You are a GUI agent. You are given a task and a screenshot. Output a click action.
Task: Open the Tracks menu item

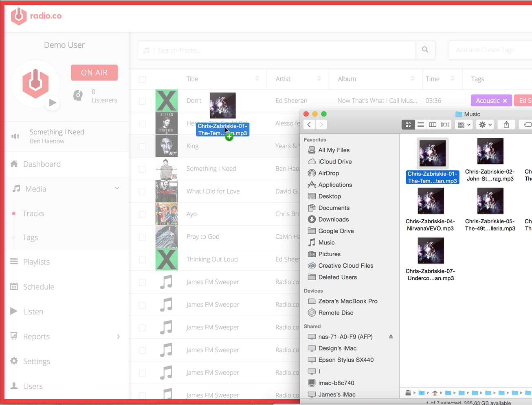tap(33, 213)
